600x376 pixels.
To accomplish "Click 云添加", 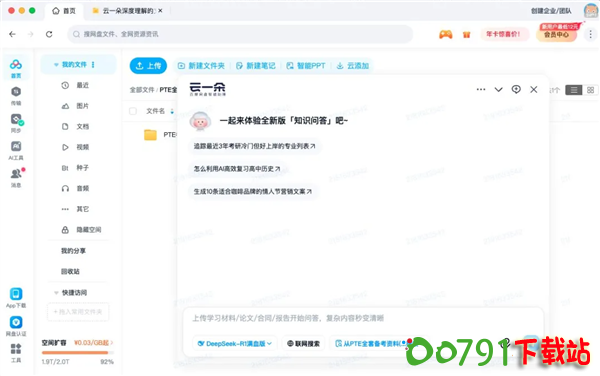I will pos(353,66).
